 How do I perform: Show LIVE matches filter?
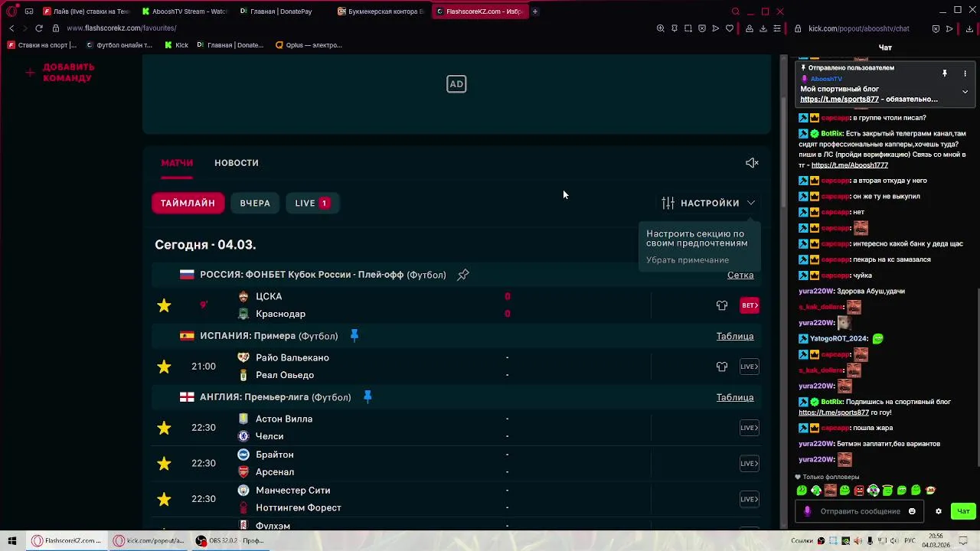tap(312, 203)
